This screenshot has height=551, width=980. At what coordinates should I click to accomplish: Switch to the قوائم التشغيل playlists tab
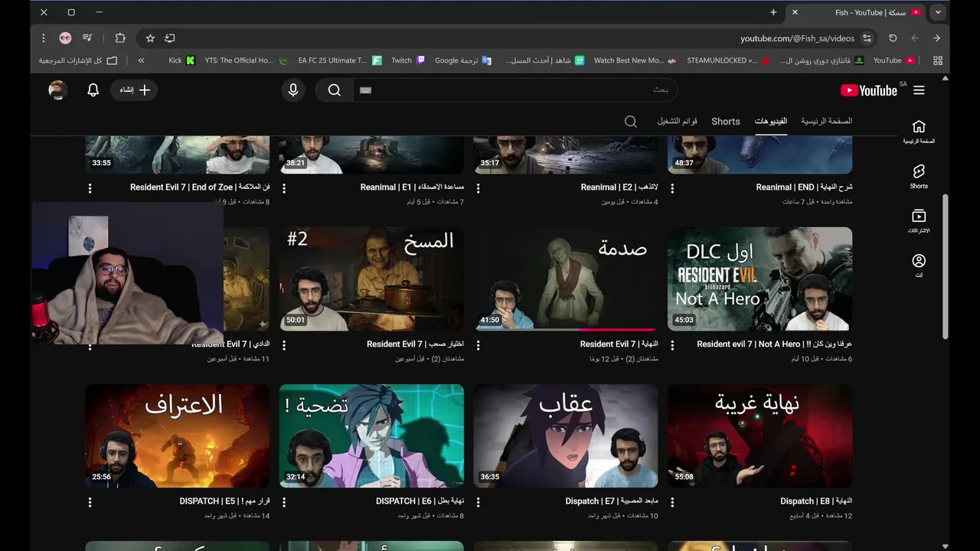677,121
